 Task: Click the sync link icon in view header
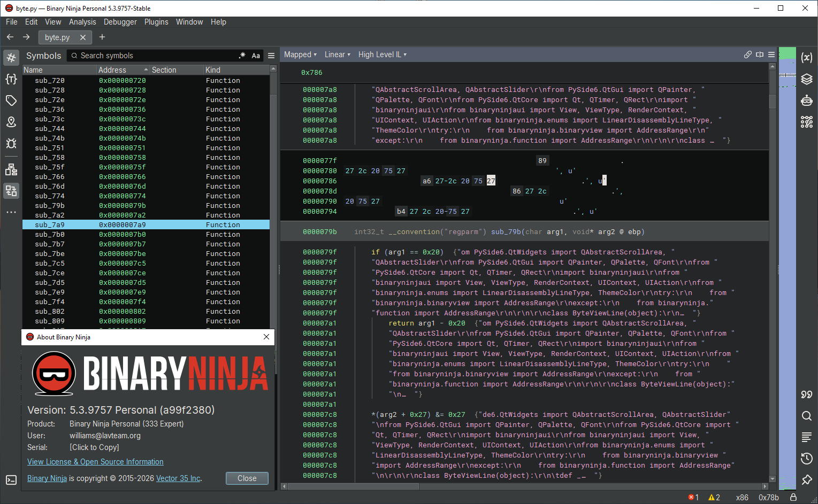click(748, 55)
